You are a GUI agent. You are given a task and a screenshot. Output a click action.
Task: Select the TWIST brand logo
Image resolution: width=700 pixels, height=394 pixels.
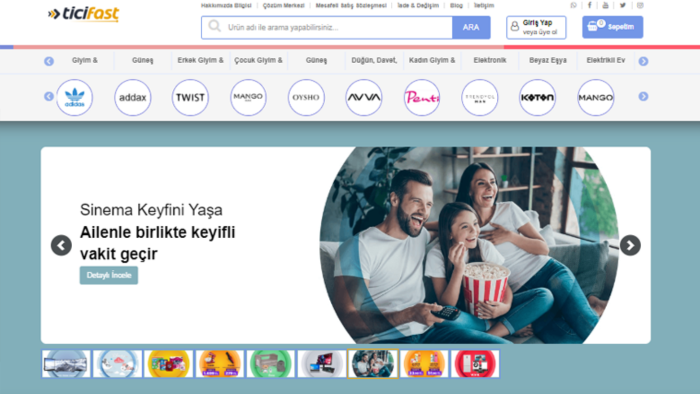(x=190, y=97)
